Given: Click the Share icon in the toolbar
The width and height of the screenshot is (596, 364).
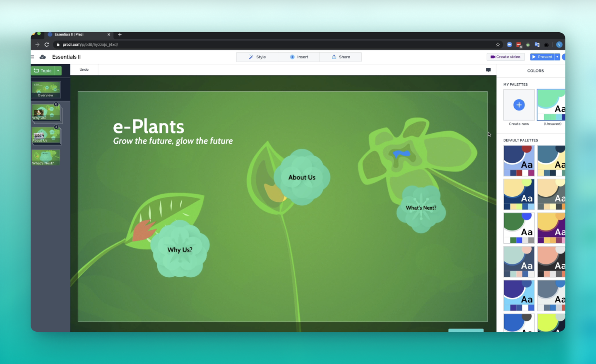Looking at the screenshot, I should tap(333, 57).
